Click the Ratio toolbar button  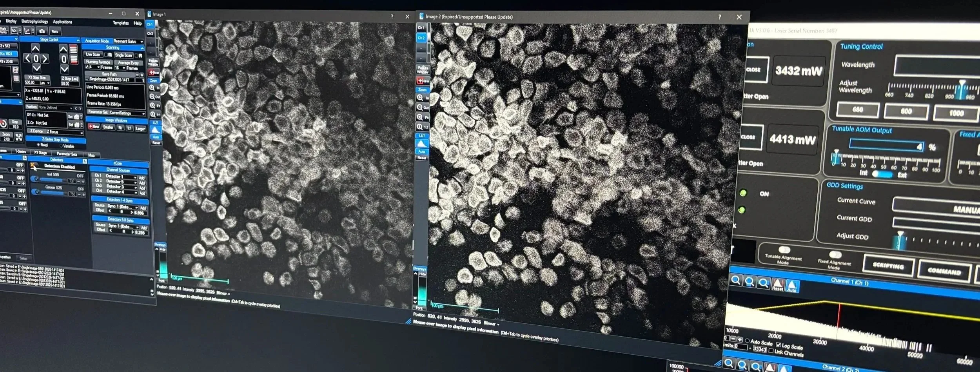(x=55, y=31)
